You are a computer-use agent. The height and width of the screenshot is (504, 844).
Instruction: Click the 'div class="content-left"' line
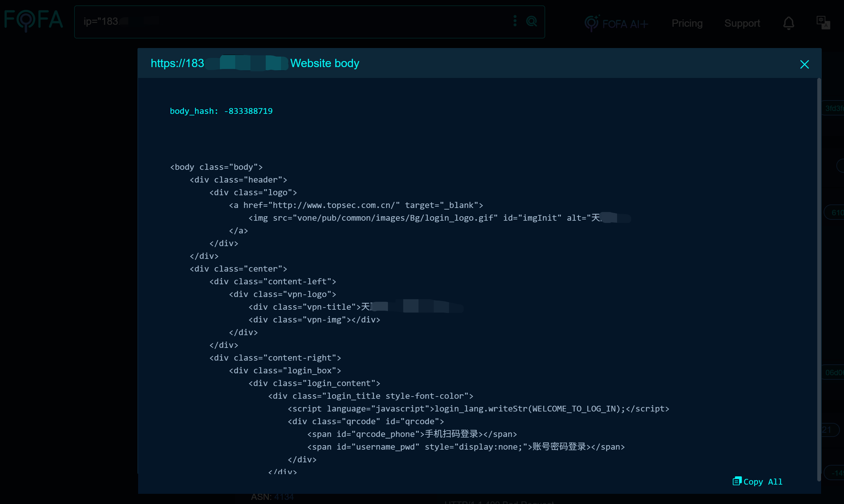tap(273, 281)
